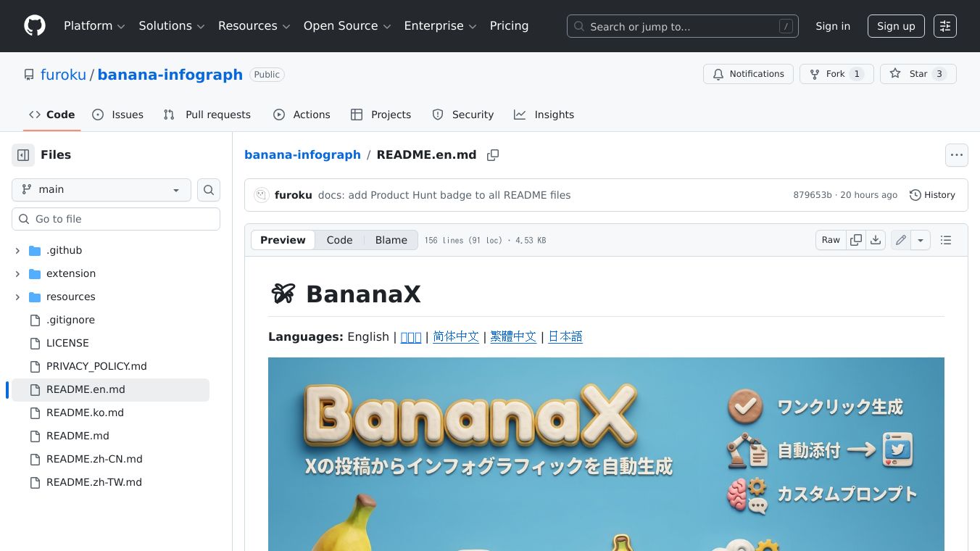Image resolution: width=980 pixels, height=551 pixels.
Task: Open the 简体中文 README link
Action: pyautogui.click(x=456, y=336)
